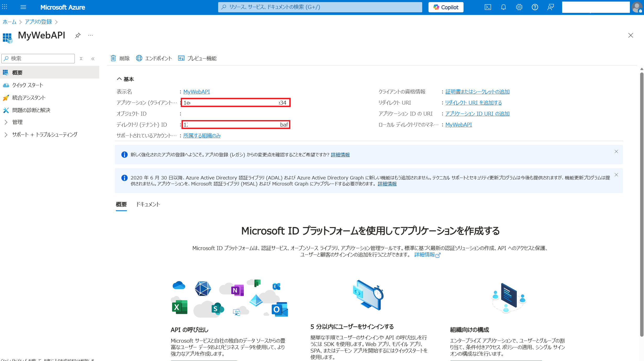Open portal settings gear icon
This screenshot has height=361, width=644.
pos(519,7)
